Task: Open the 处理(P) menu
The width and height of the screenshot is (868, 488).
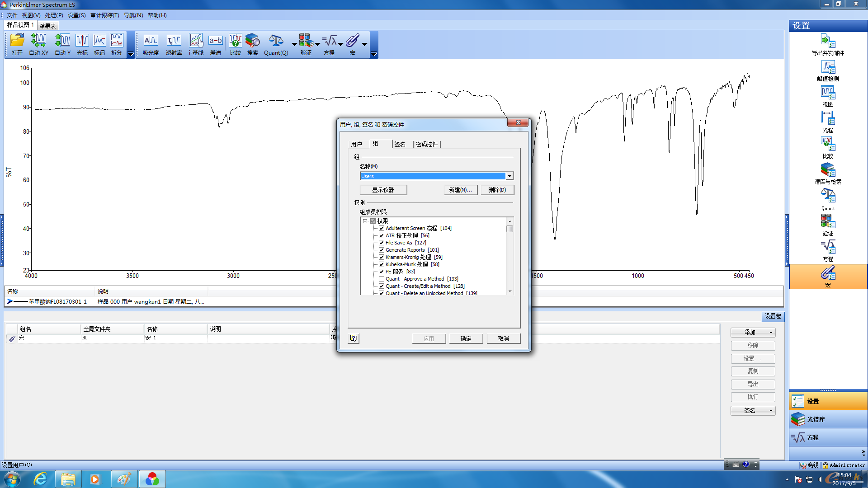Action: pos(54,15)
